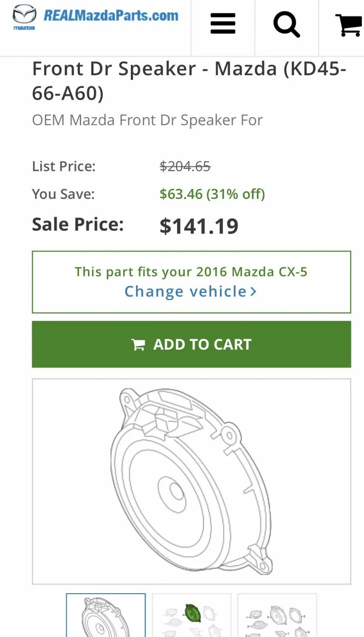This screenshot has height=637, width=364.
Task: Click the $141.19 sale price
Action: pos(199,226)
